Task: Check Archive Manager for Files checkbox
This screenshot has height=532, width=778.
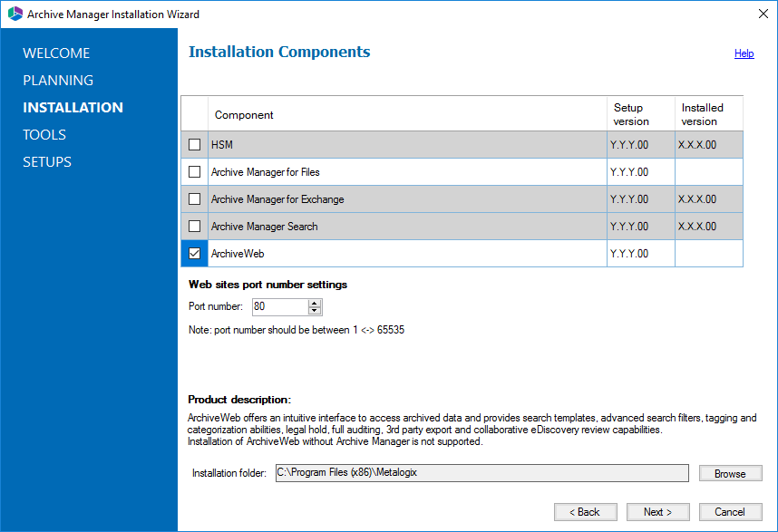Action: coord(195,172)
